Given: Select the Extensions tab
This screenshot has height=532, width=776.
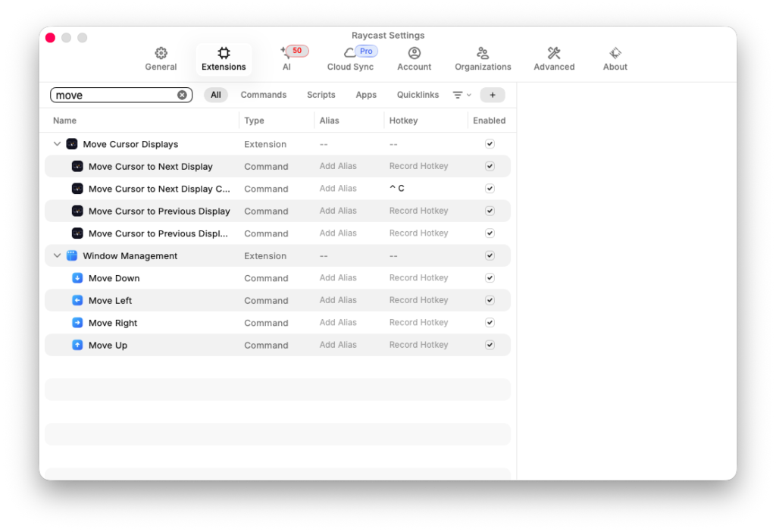Looking at the screenshot, I should click(x=224, y=59).
